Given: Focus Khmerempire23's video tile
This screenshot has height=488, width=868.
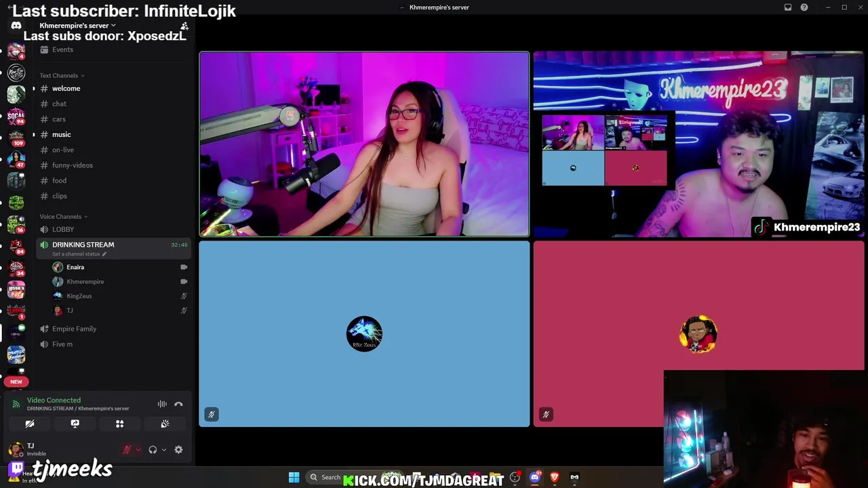Looking at the screenshot, I should pos(698,144).
